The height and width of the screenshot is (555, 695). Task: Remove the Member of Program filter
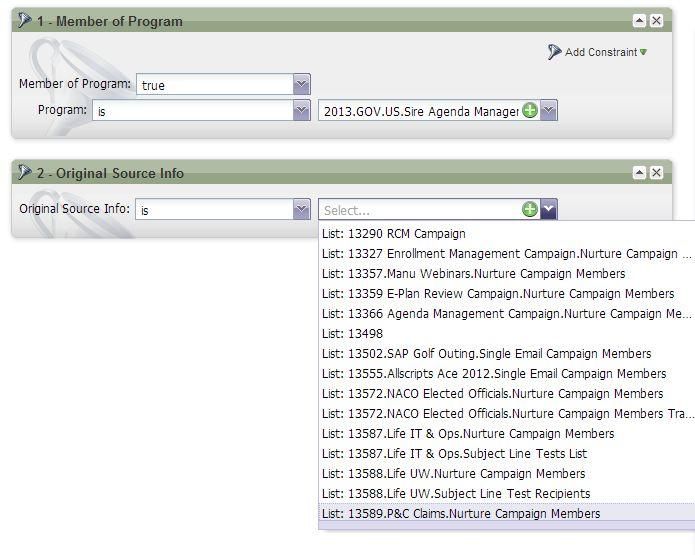pyautogui.click(x=656, y=21)
